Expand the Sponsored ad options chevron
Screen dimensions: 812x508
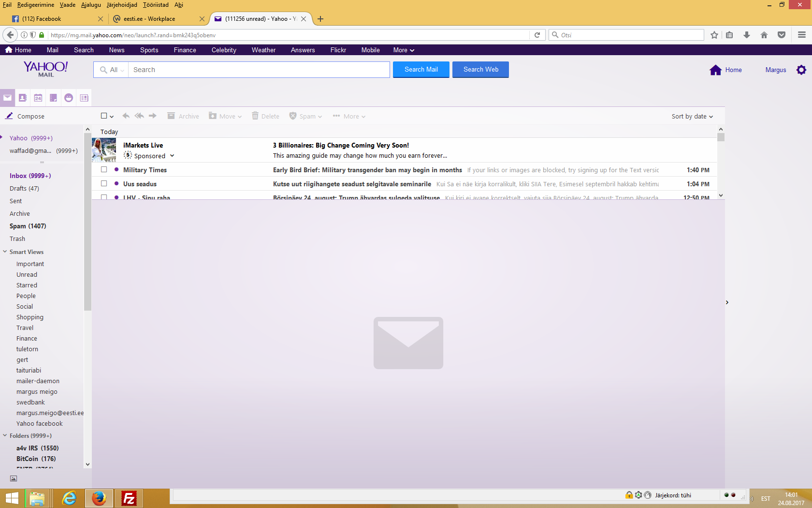pos(172,156)
